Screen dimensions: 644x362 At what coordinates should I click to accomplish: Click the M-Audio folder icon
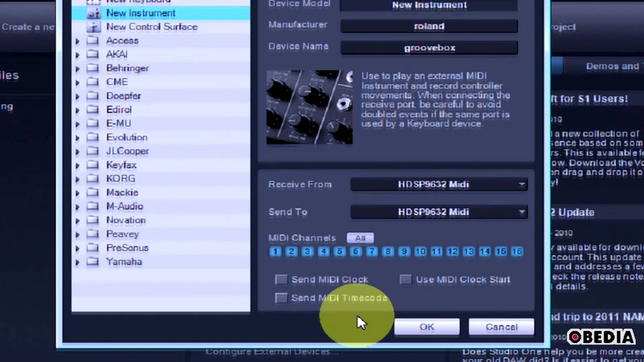93,206
